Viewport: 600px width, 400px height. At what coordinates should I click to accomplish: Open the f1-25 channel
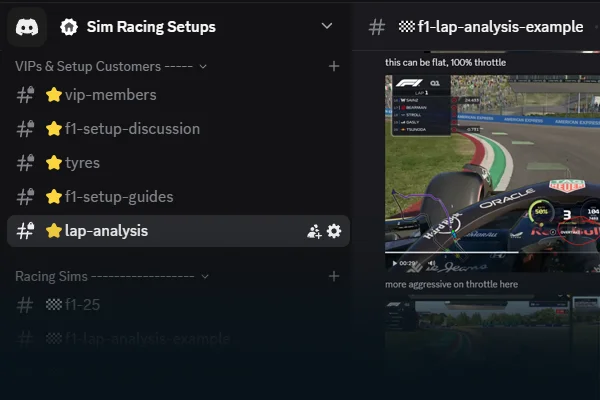pyautogui.click(x=178, y=305)
